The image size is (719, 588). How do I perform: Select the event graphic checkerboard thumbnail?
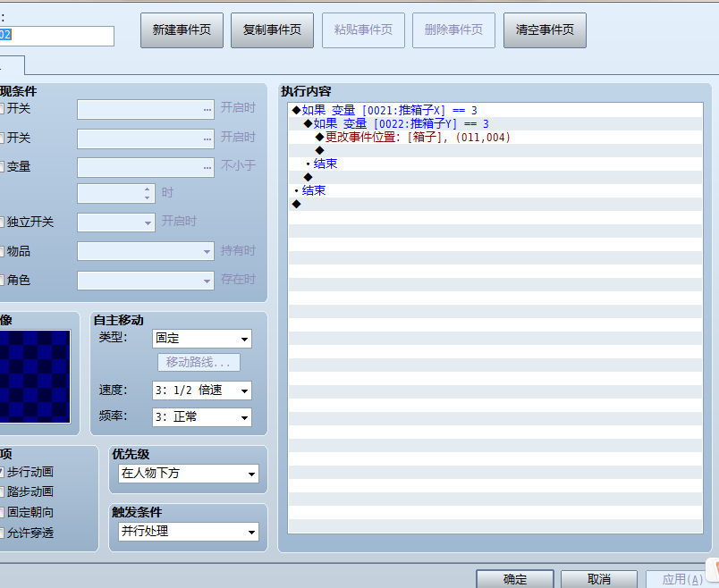[x=35, y=376]
